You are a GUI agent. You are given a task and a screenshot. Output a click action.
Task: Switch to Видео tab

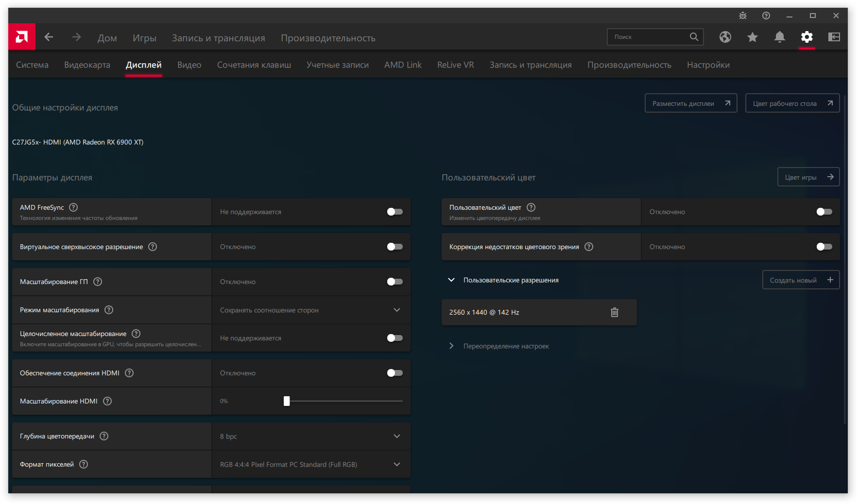189,65
